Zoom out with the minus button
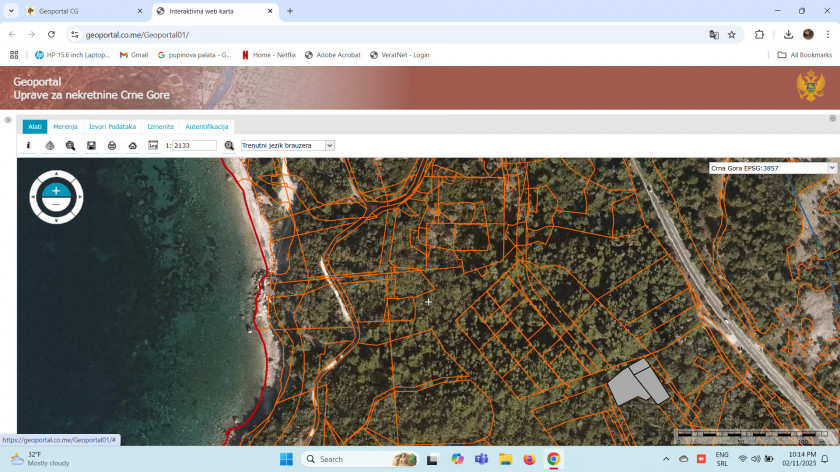 pos(56,204)
